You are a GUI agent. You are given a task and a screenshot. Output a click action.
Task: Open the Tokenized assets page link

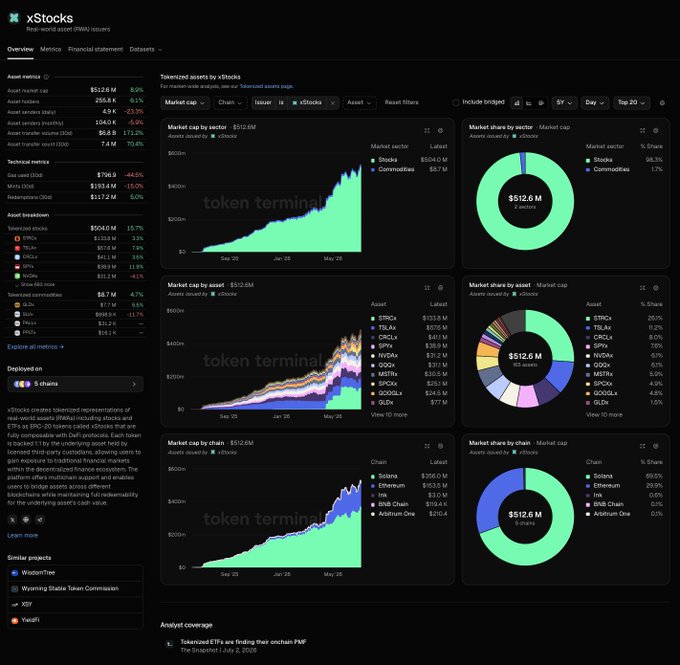pyautogui.click(x=266, y=86)
